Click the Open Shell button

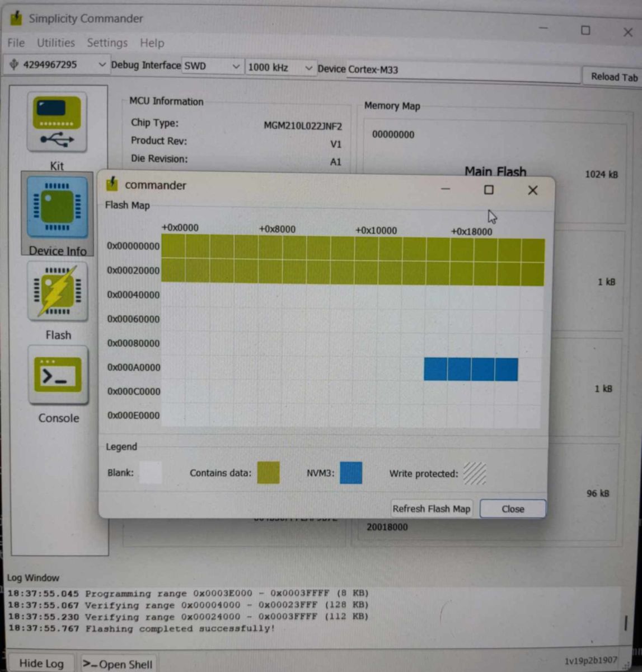point(118,664)
